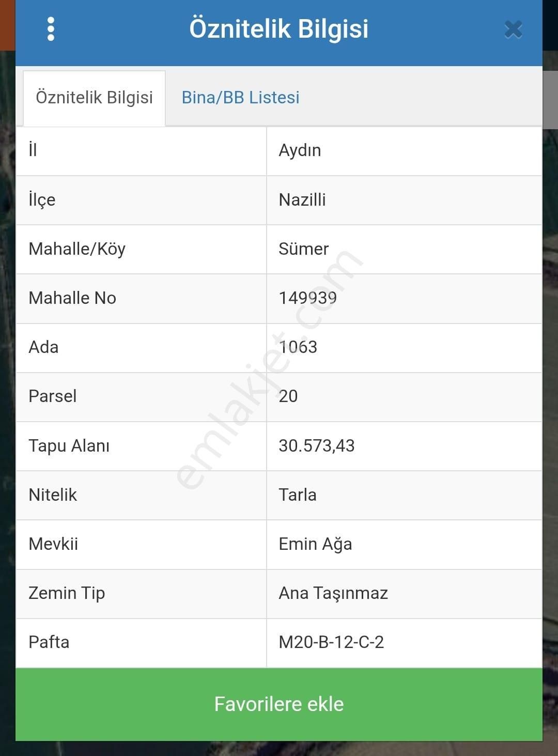558x756 pixels.
Task: Close the Öznitelik Bilgisi dialog
Action: [x=513, y=29]
